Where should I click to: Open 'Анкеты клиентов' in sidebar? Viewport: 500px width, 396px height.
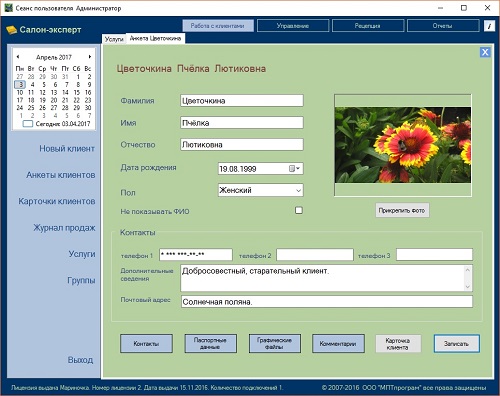pos(61,175)
